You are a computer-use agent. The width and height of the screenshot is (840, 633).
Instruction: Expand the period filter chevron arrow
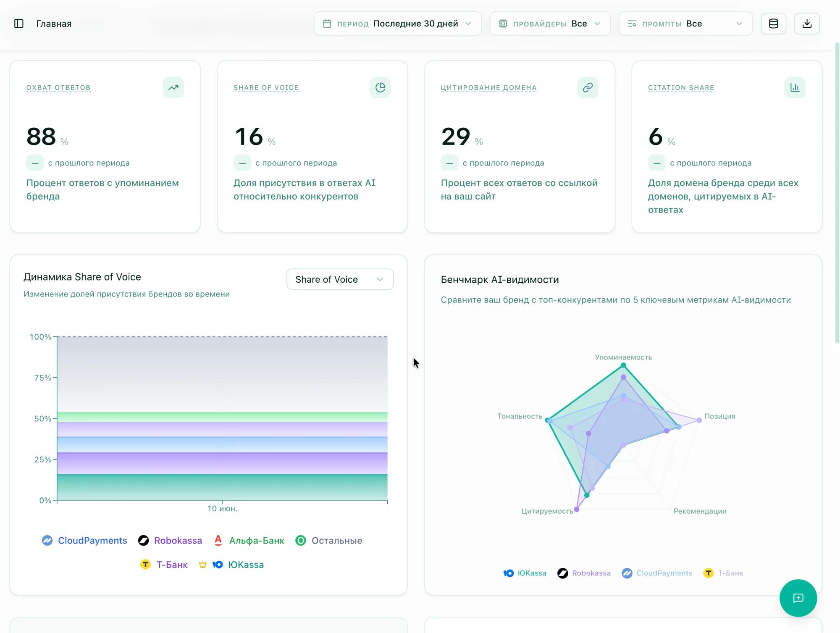click(x=468, y=24)
